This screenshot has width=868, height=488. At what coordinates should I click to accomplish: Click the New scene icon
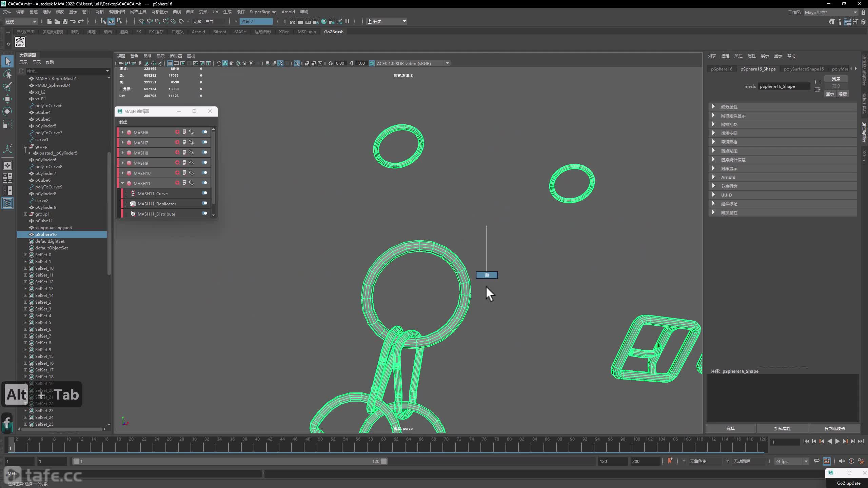[49, 21]
